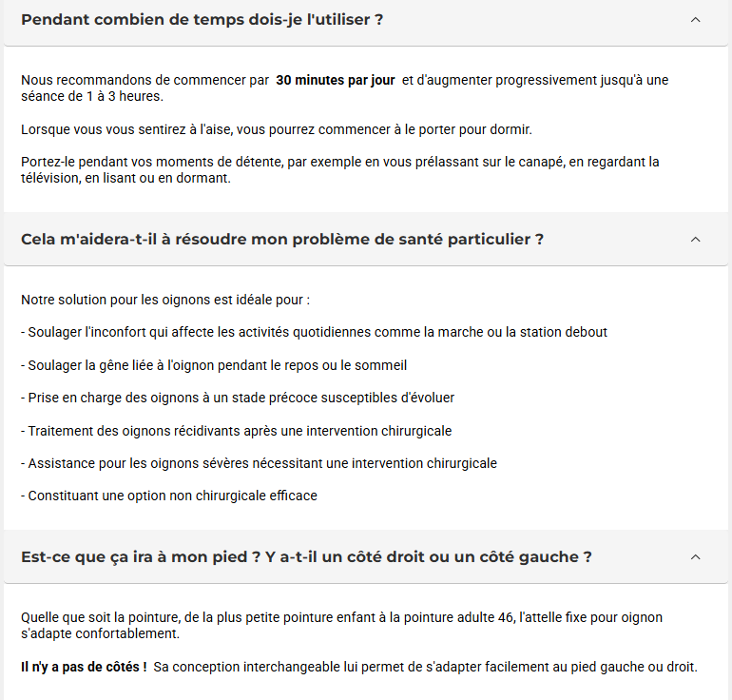Collapse the 'Pendant combien de temps' chevron icon
The width and height of the screenshot is (732, 700).
[695, 20]
